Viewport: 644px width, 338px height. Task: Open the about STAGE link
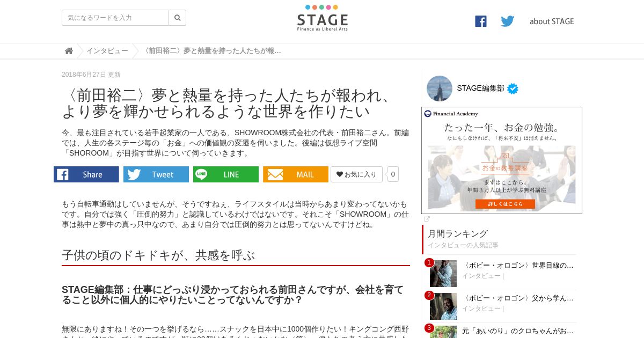point(552,21)
